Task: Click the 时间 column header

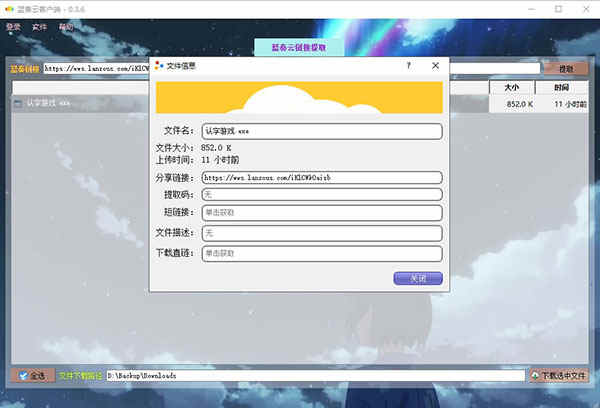Action: pyautogui.click(x=561, y=88)
